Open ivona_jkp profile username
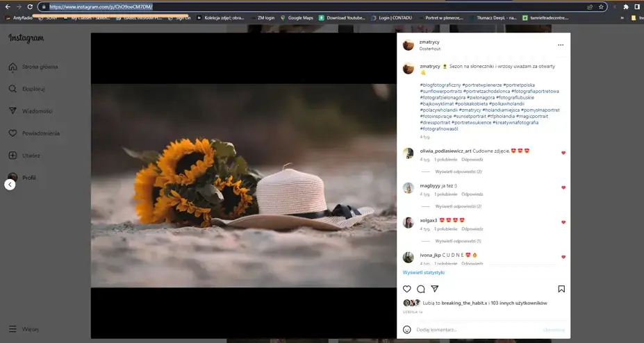 click(x=430, y=256)
